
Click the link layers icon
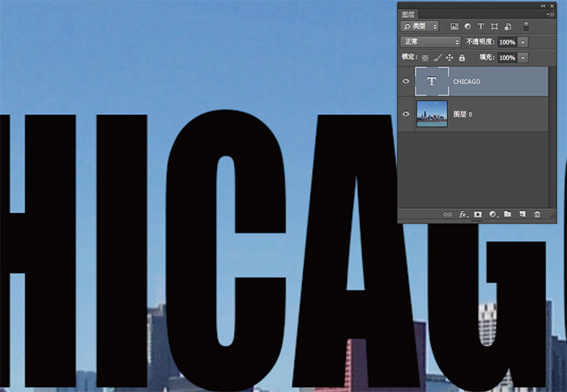point(448,215)
